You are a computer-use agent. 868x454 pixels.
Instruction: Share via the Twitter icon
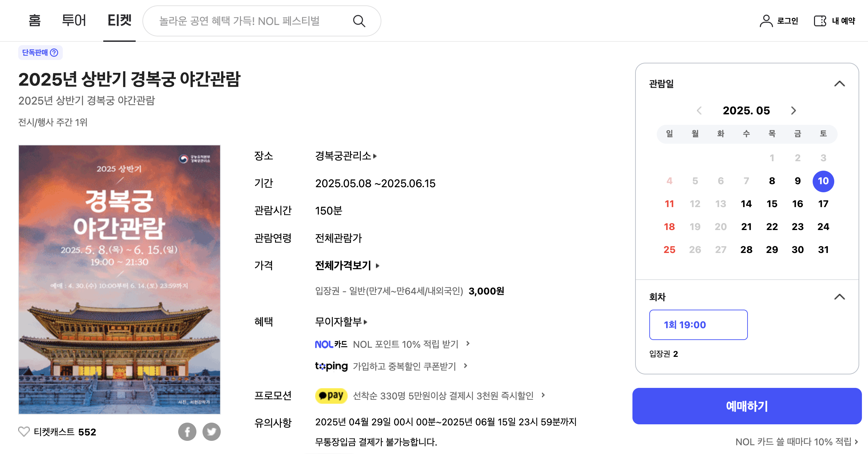(x=212, y=432)
